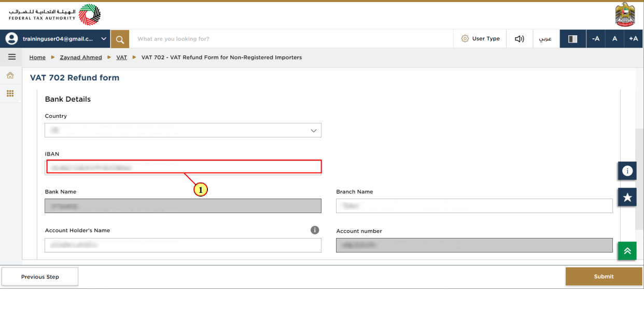Viewport: 644px width, 336px height.
Task: Click the 'VAT 702 Refund form' heading
Action: pyautogui.click(x=75, y=78)
